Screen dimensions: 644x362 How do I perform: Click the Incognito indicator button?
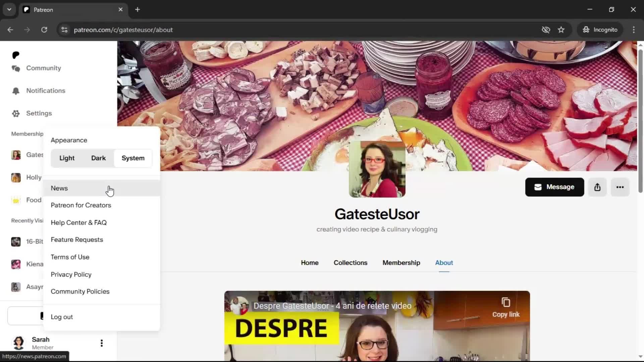coord(600,30)
